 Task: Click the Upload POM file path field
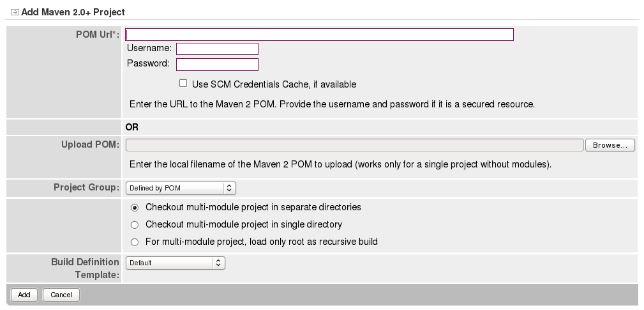click(354, 145)
